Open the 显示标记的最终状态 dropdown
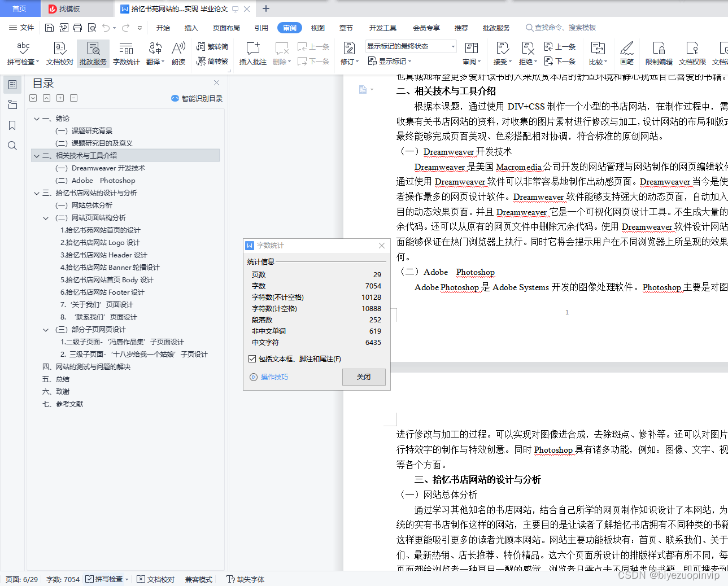 pos(411,46)
